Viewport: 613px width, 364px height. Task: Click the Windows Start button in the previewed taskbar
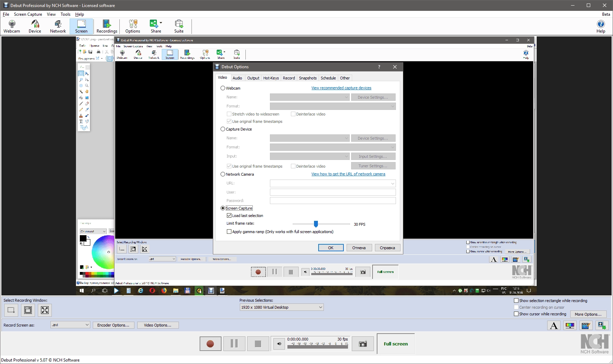82,290
